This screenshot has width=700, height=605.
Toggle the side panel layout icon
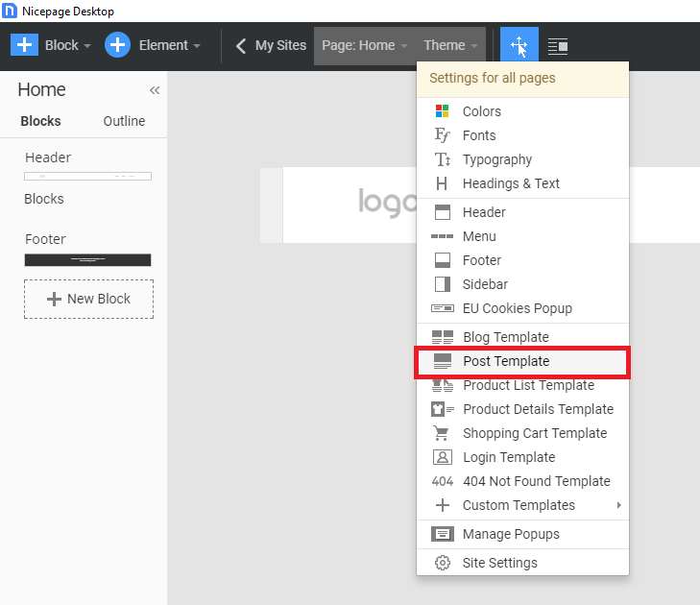[558, 46]
